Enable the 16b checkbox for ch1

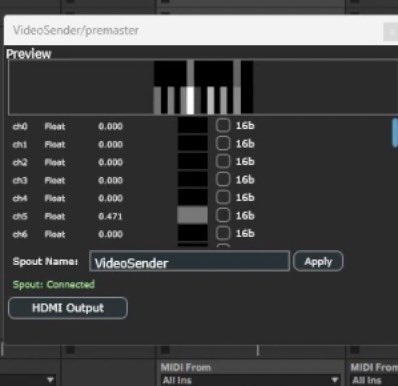pos(223,144)
